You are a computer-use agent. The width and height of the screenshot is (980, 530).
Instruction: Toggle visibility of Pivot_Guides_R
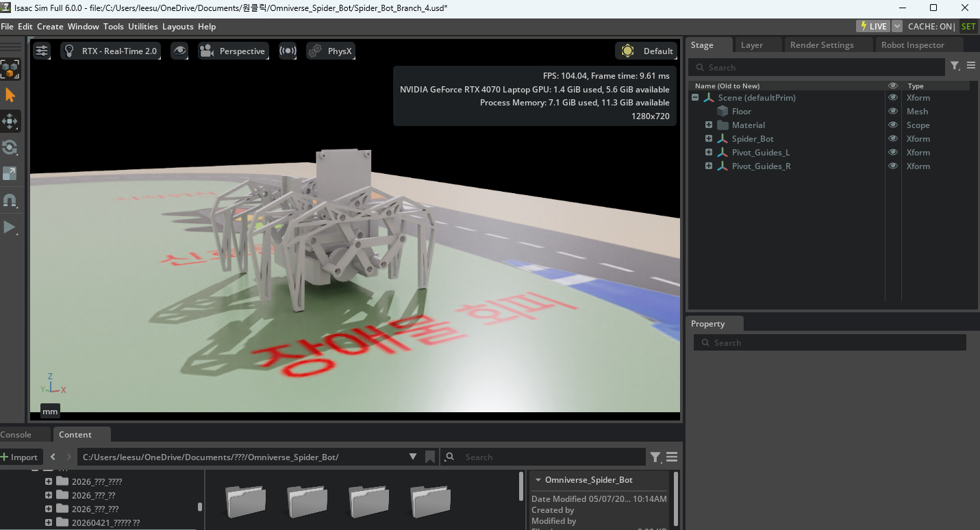(x=892, y=166)
